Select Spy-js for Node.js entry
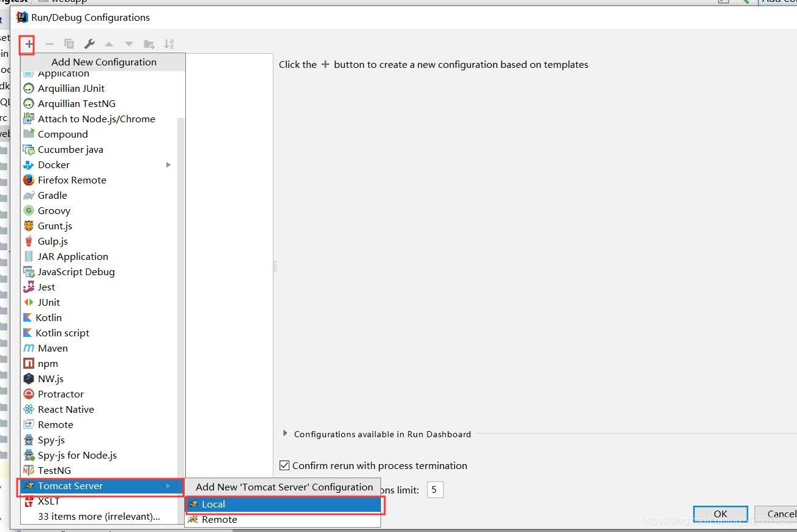The width and height of the screenshot is (797, 532). [x=99, y=455]
